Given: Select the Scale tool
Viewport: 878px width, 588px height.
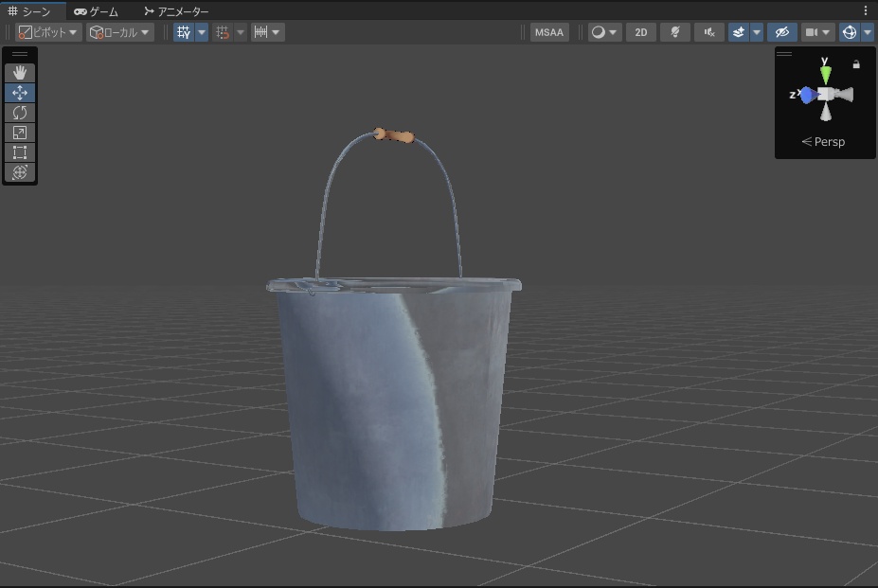Looking at the screenshot, I should [x=20, y=133].
